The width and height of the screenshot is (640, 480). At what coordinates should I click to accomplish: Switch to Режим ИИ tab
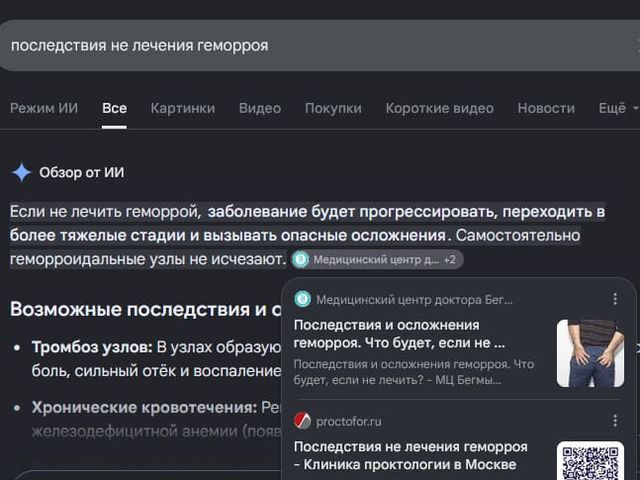coord(44,108)
